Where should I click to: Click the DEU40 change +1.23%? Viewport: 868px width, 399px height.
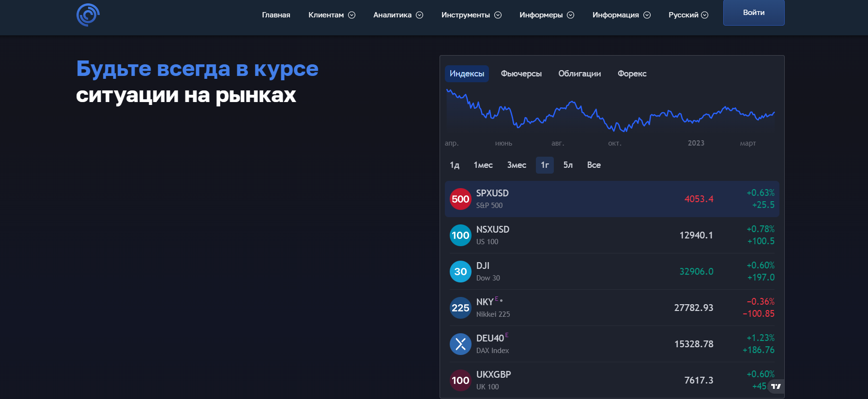point(761,338)
